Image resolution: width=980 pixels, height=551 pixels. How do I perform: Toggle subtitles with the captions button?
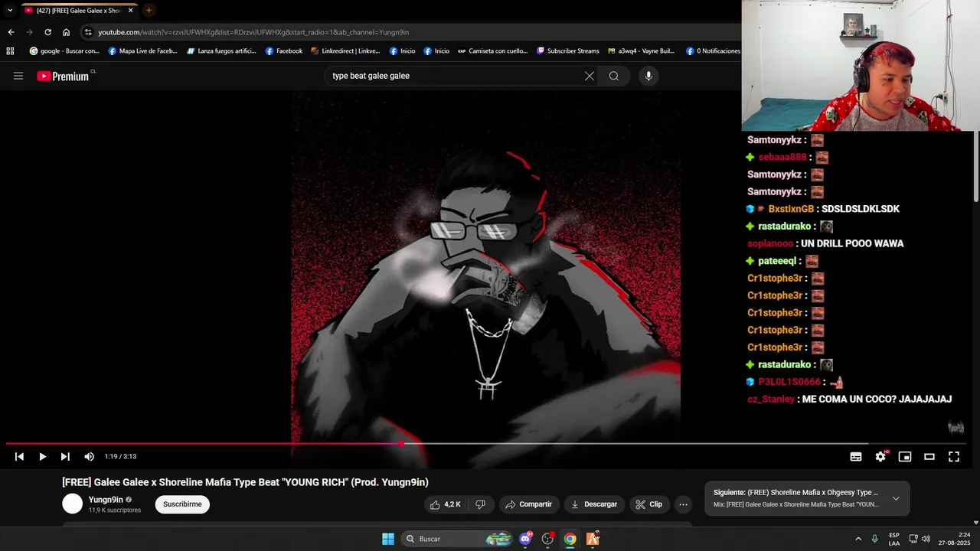click(x=856, y=457)
